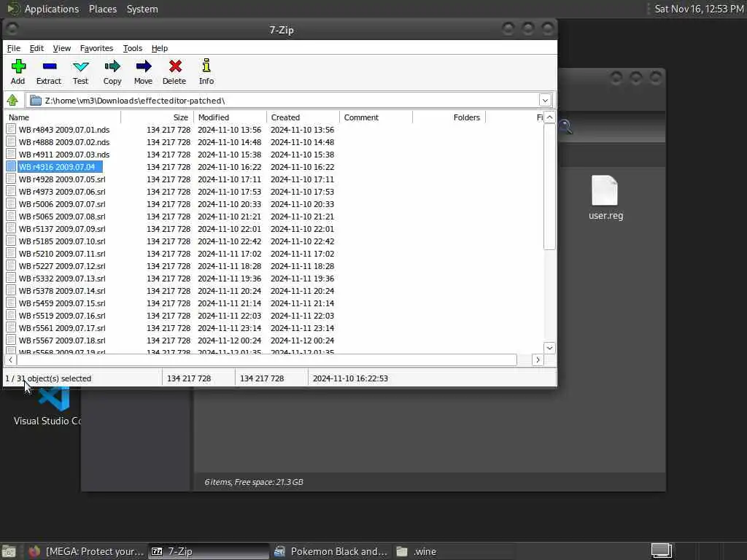Open the File menu

[14, 48]
